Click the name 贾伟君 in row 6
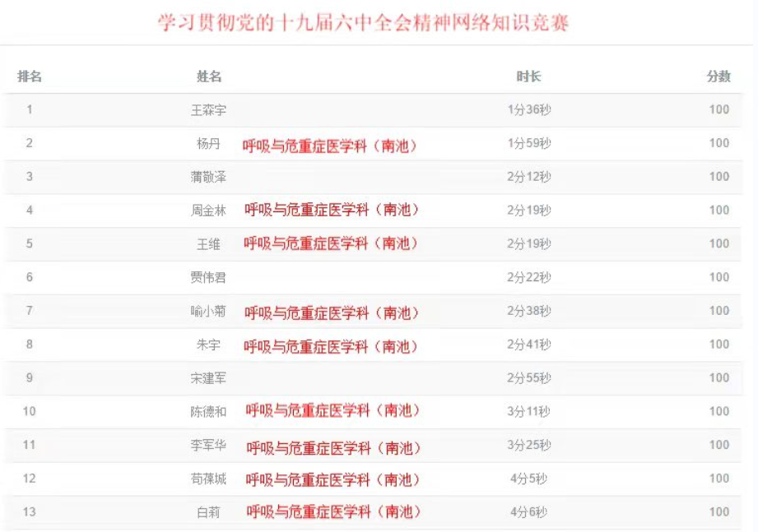Screen dimensions: 758x532 click(x=208, y=277)
